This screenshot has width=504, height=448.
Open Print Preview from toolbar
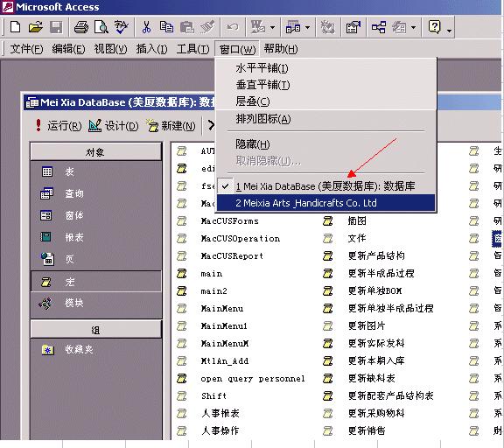[101, 27]
